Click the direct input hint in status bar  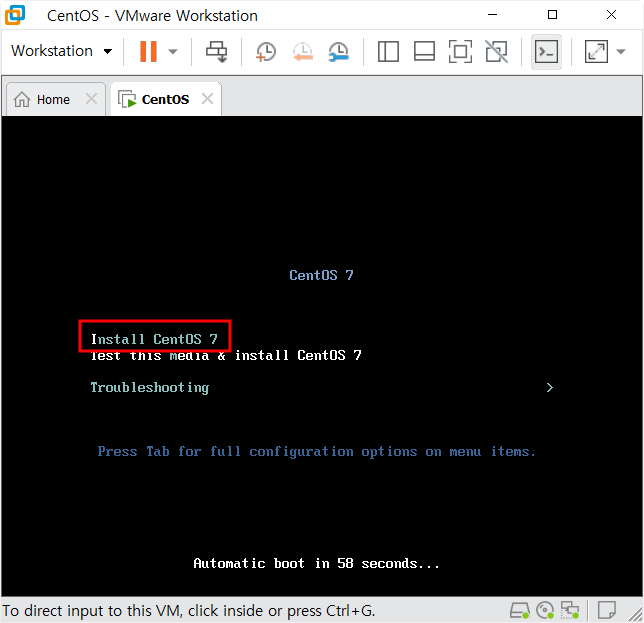click(189, 611)
